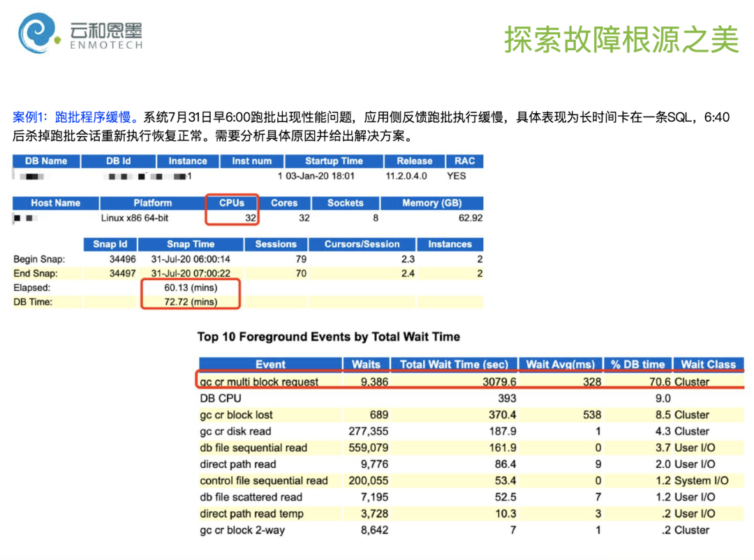Select the Wait Avg(ms) column header
The width and height of the screenshot is (754, 560).
[560, 364]
